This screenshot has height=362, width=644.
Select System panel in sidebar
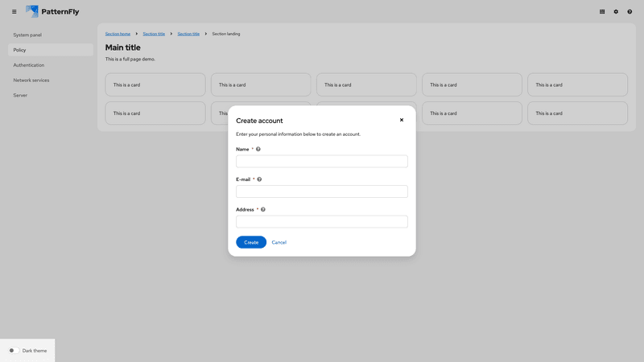click(27, 35)
